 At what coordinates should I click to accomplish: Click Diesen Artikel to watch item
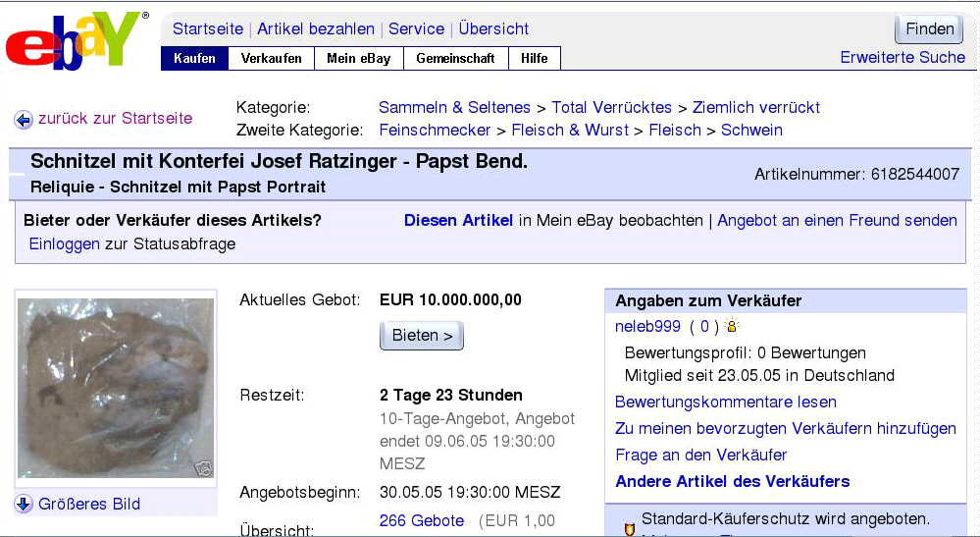[x=459, y=221]
